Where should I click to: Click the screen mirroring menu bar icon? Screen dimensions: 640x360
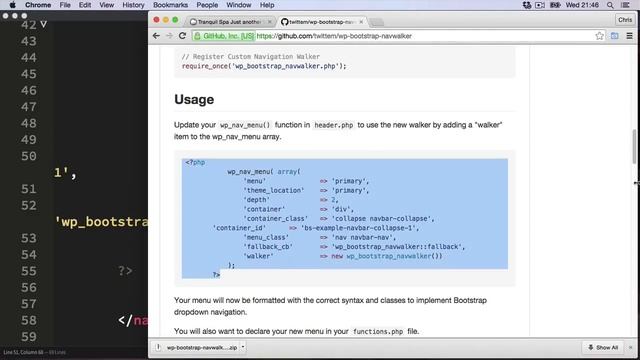(x=540, y=5)
